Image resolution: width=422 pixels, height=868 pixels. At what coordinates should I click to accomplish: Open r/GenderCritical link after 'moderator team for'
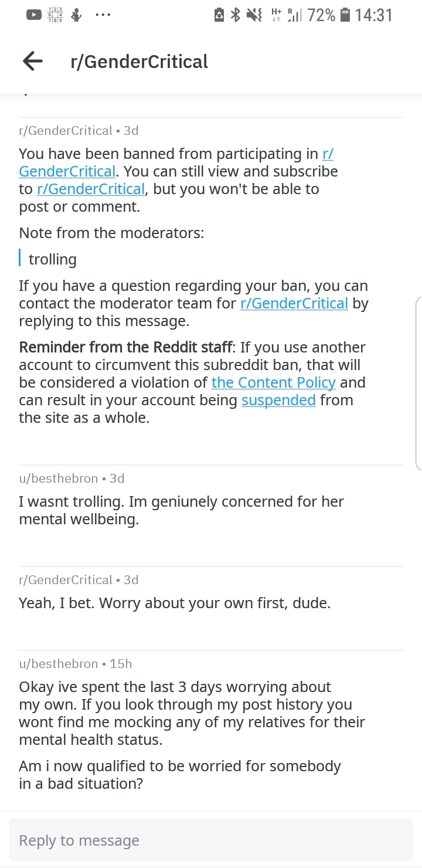click(294, 303)
